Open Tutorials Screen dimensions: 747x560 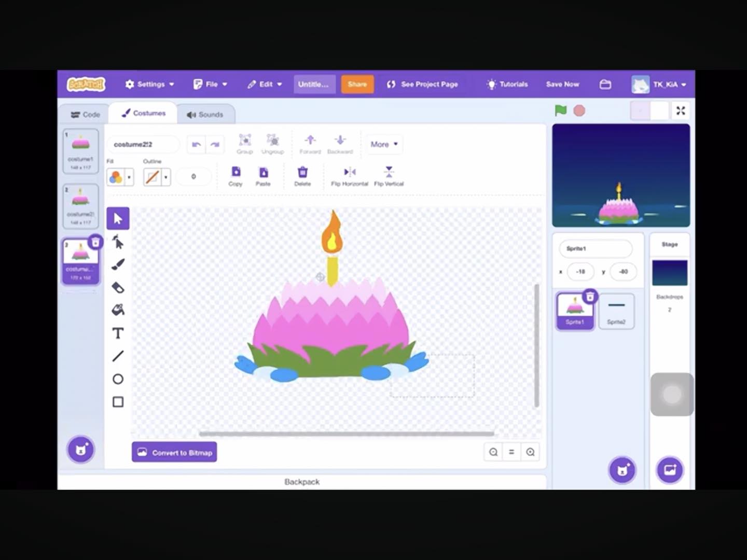[x=507, y=84]
